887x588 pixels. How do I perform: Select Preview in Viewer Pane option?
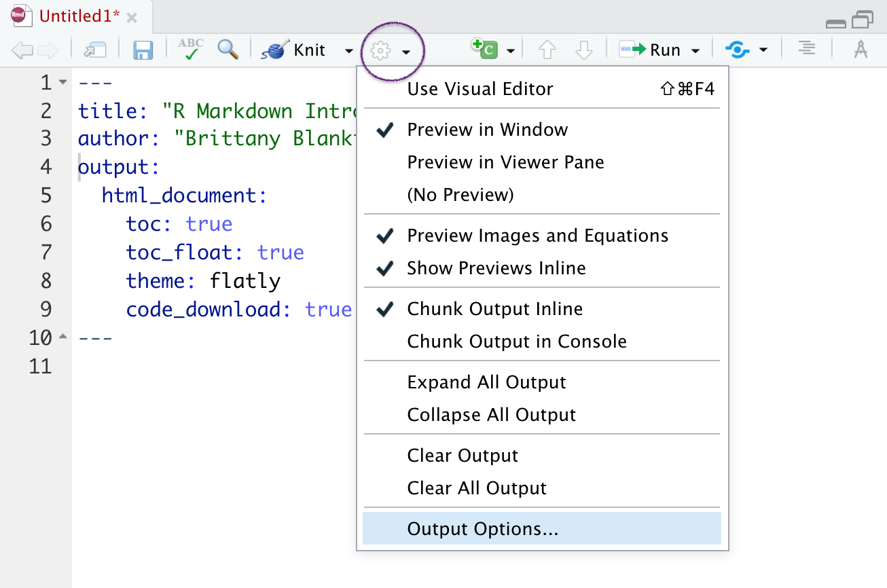[x=505, y=162]
